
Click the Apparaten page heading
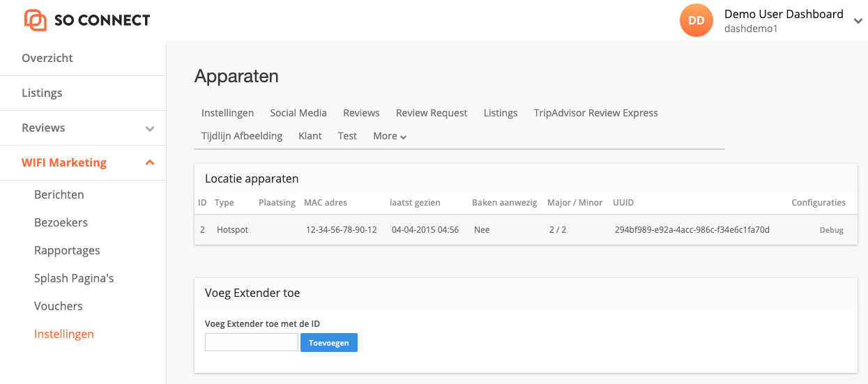point(236,76)
